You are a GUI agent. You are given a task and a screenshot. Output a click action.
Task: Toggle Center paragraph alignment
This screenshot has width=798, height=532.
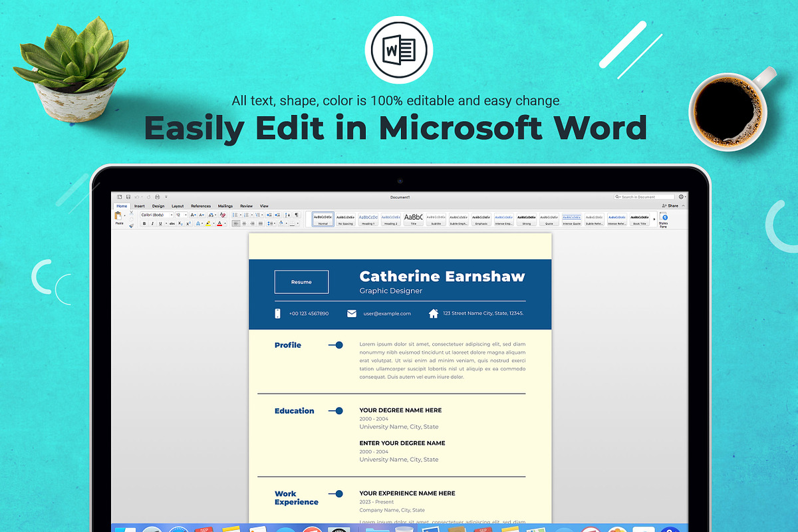244,223
